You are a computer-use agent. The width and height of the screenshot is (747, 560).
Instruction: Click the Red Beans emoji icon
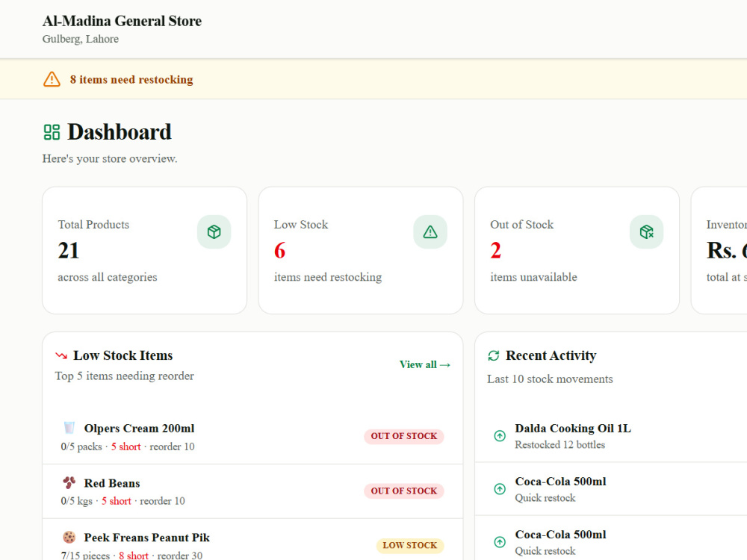69,482
